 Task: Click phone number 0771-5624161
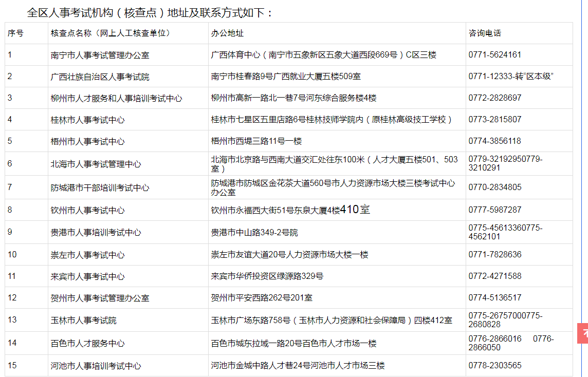[x=494, y=55]
